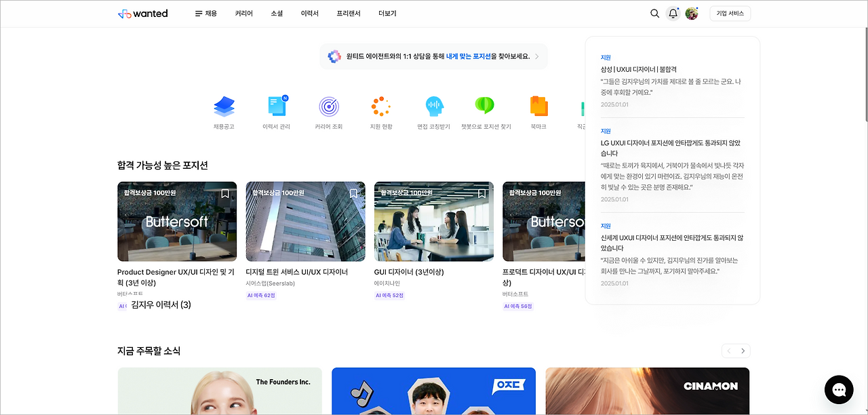
Task: Open the 면접 코칭받기 icon
Action: (434, 106)
